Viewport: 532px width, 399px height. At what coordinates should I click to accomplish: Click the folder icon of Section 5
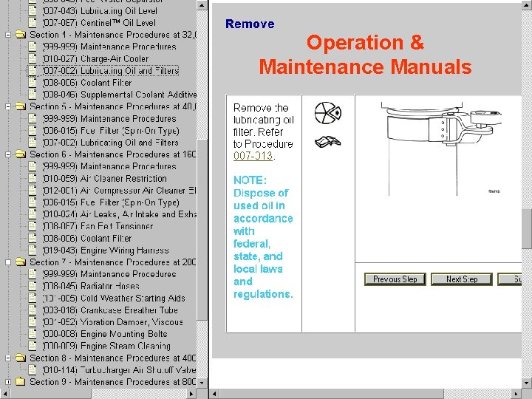[21, 106]
